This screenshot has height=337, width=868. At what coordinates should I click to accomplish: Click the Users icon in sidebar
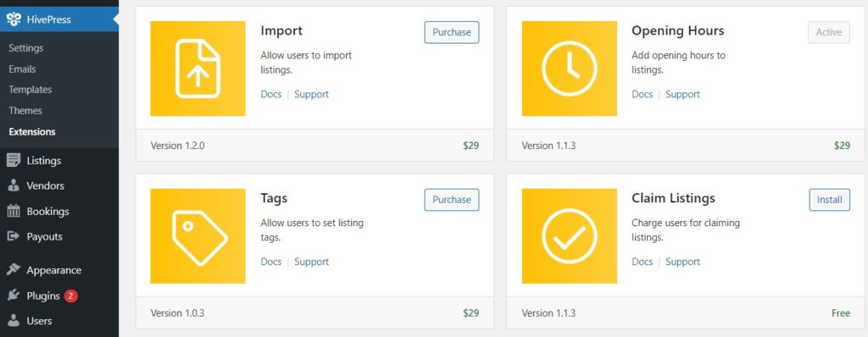click(14, 321)
